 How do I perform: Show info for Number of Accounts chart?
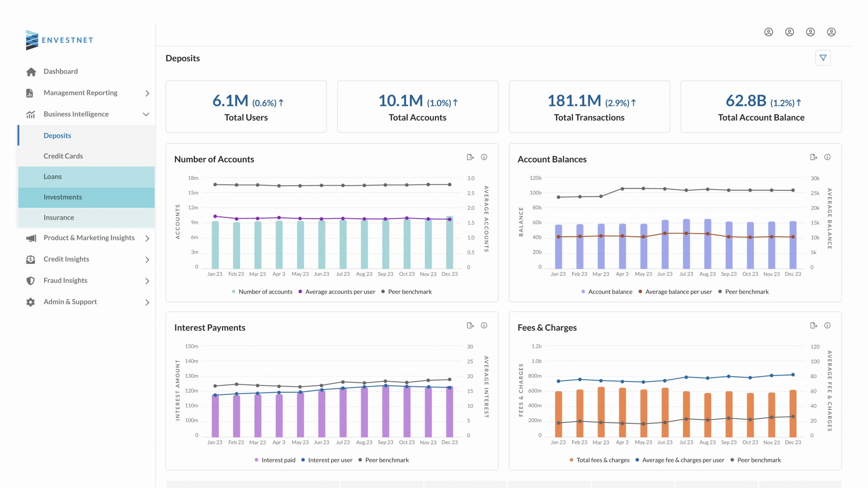[x=484, y=157]
